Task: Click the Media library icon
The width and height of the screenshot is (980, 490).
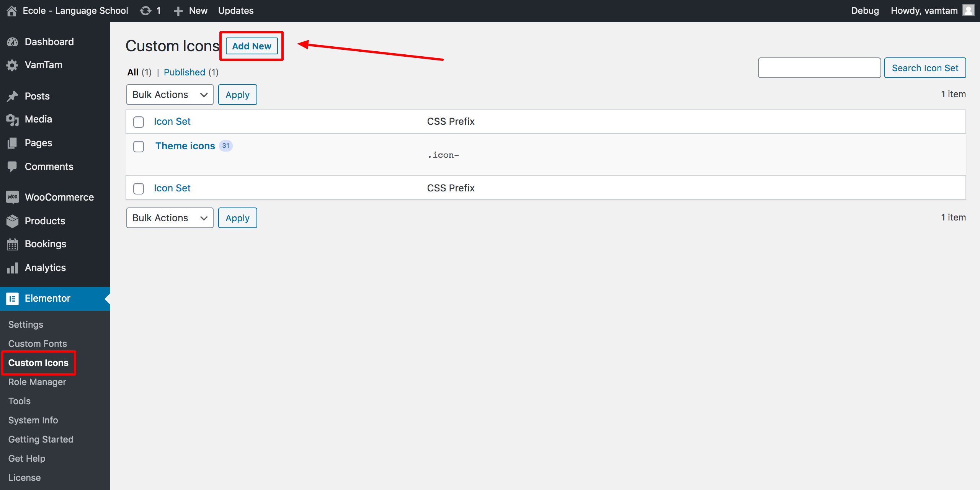Action: click(x=12, y=120)
